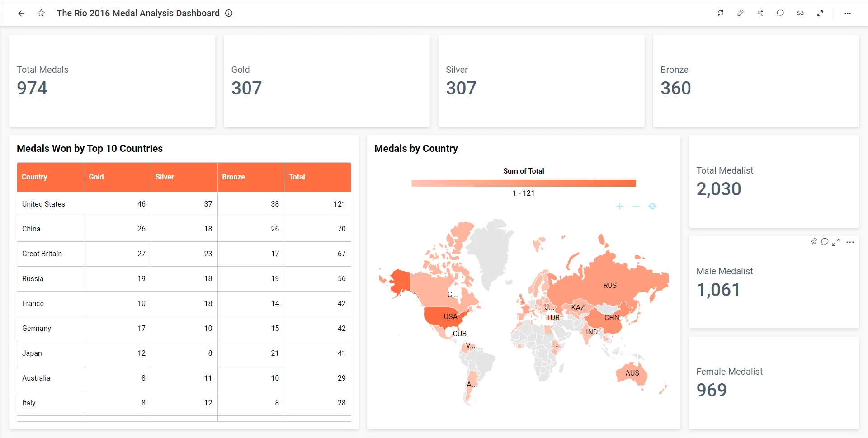Go back using the back arrow
The width and height of the screenshot is (868, 438).
[21, 13]
